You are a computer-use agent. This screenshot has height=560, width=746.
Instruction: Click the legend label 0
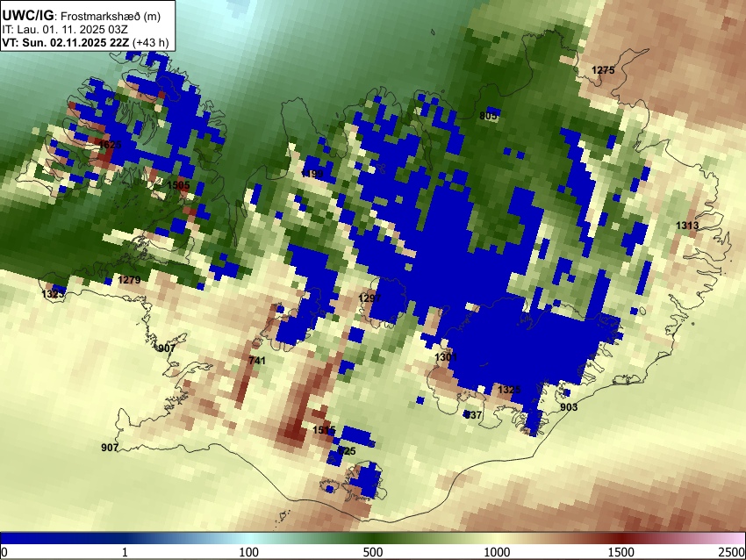point(4,552)
